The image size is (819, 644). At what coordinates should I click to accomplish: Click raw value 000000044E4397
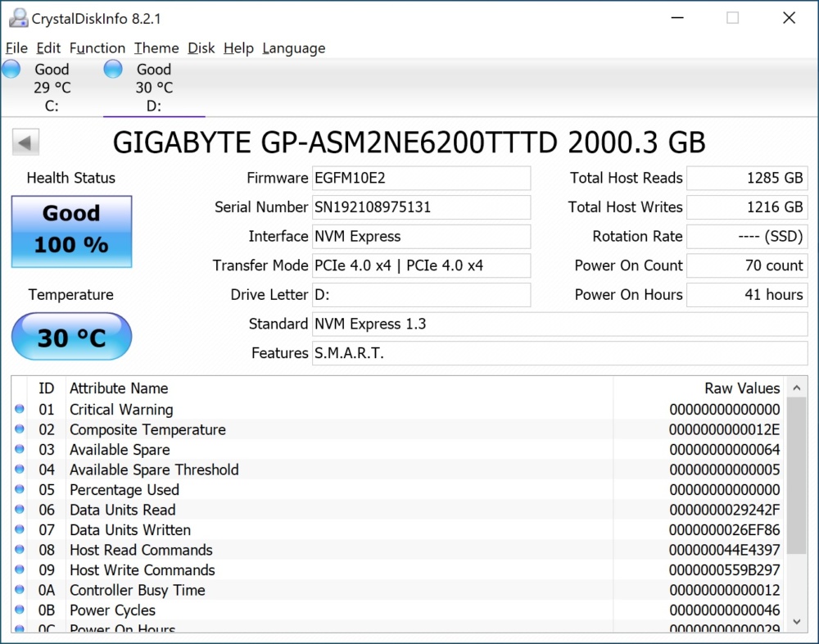tap(725, 550)
